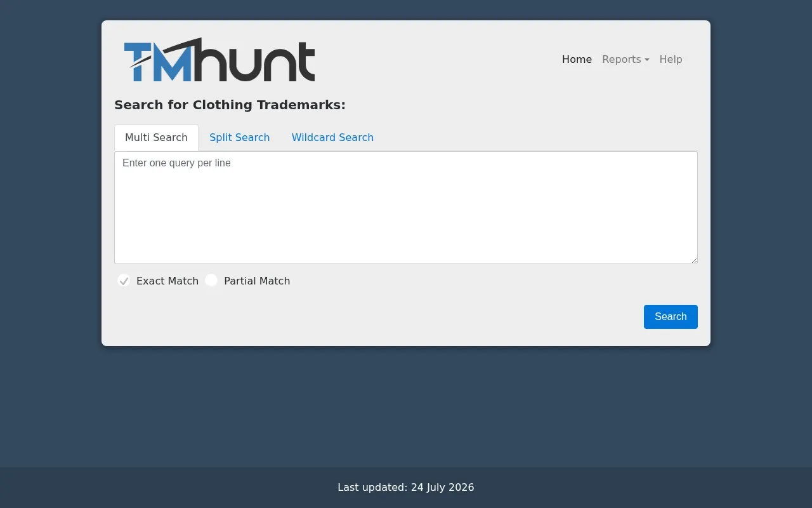Viewport: 812px width, 508px height.
Task: Click the 'Search for Clothing Trademarks:' heading
Action: [x=230, y=105]
